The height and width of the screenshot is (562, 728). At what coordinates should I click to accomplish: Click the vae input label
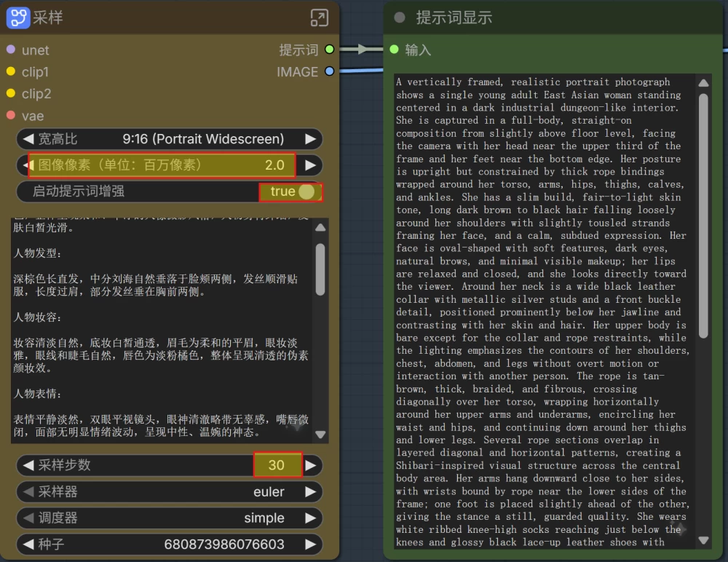coord(33,116)
